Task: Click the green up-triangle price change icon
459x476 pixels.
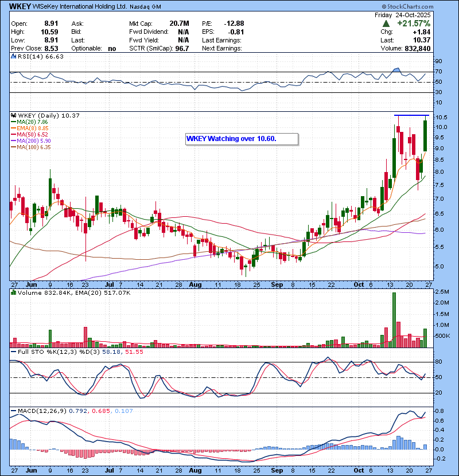Action: coord(386,24)
